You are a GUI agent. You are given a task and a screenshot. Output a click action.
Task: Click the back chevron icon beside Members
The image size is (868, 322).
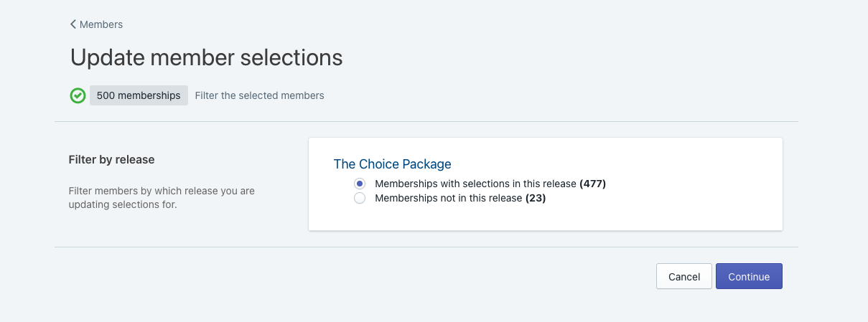tap(73, 24)
